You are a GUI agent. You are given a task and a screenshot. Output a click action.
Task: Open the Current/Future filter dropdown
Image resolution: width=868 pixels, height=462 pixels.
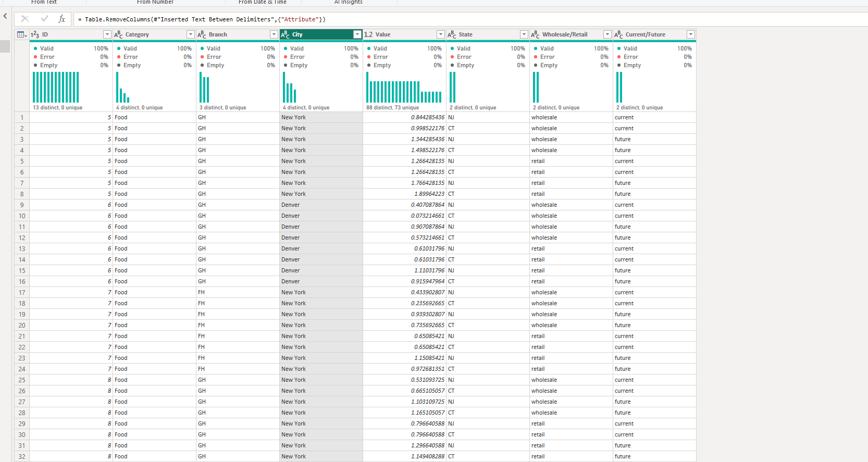pos(691,34)
